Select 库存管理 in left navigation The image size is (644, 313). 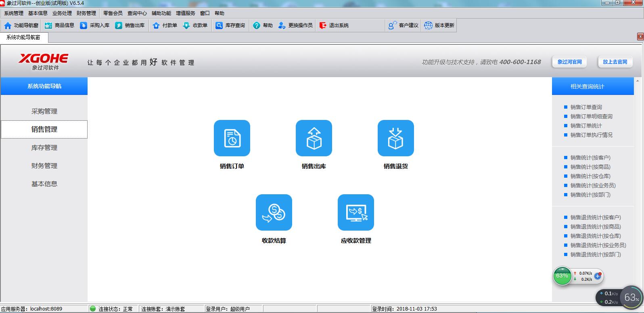44,148
